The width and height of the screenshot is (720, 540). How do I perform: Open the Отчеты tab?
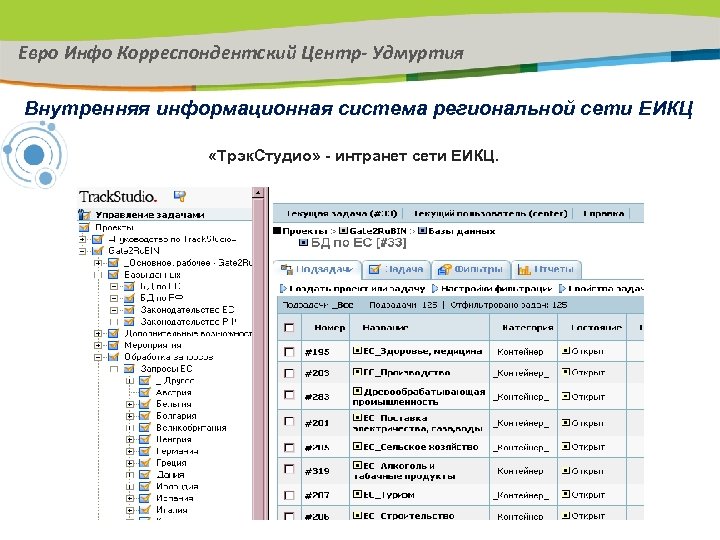(x=546, y=270)
